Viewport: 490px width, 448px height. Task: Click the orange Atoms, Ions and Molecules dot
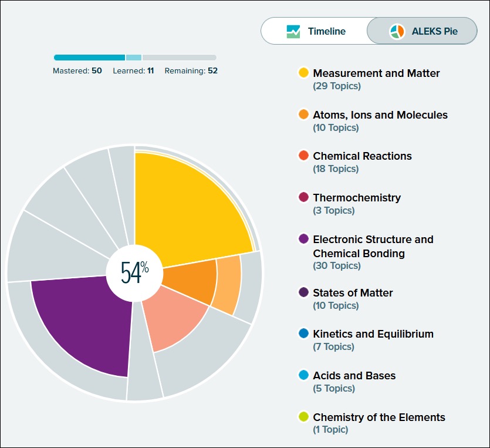point(303,115)
